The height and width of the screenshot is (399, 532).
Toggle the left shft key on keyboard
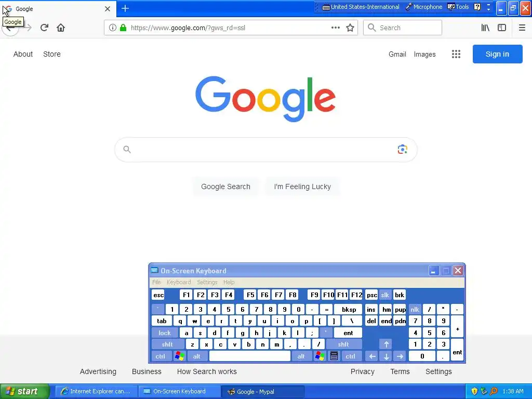coord(167,344)
